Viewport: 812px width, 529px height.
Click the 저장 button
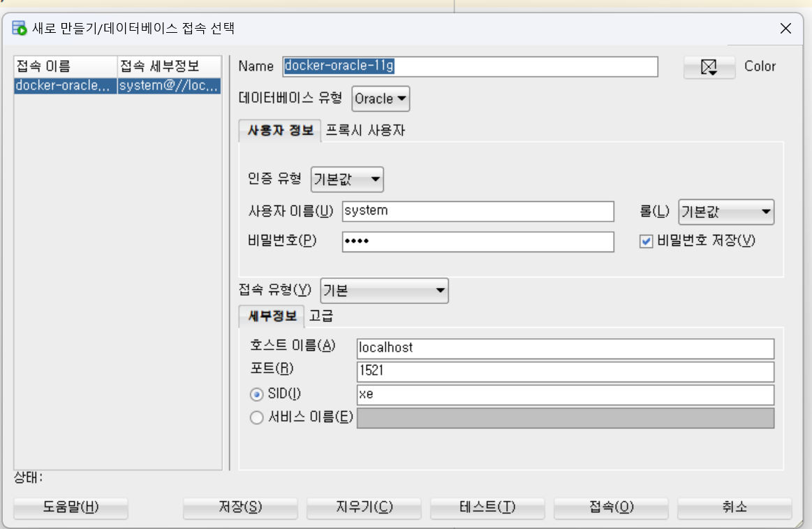tap(240, 507)
